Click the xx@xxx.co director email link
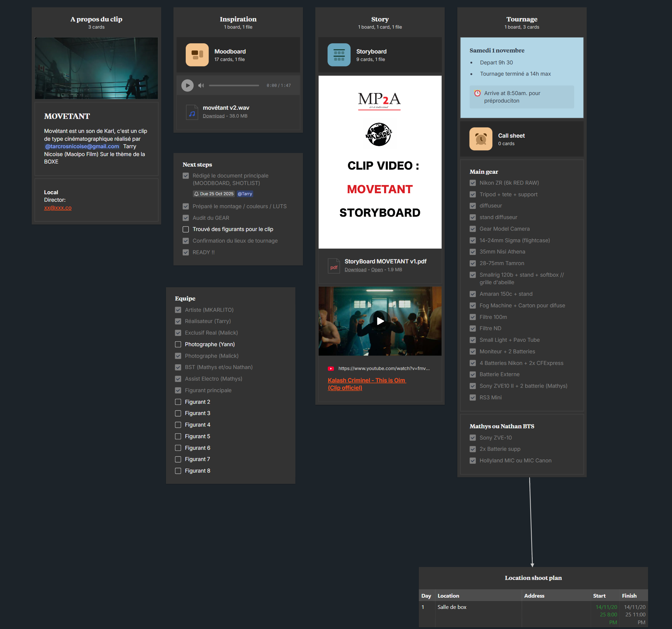Image resolution: width=672 pixels, height=629 pixels. click(58, 208)
